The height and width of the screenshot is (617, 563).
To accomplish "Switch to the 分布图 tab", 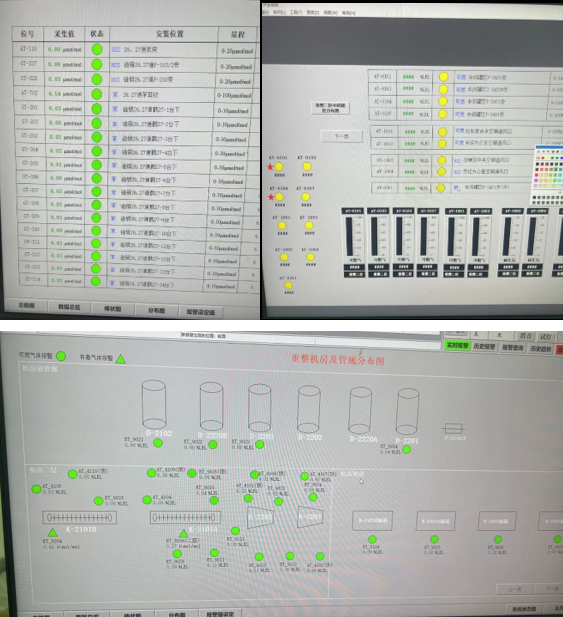I will [156, 310].
